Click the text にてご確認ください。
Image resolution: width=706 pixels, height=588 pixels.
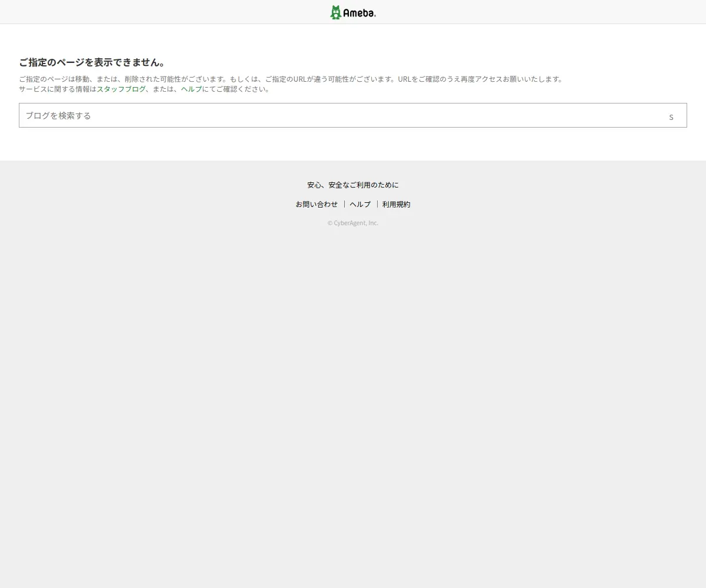point(237,89)
